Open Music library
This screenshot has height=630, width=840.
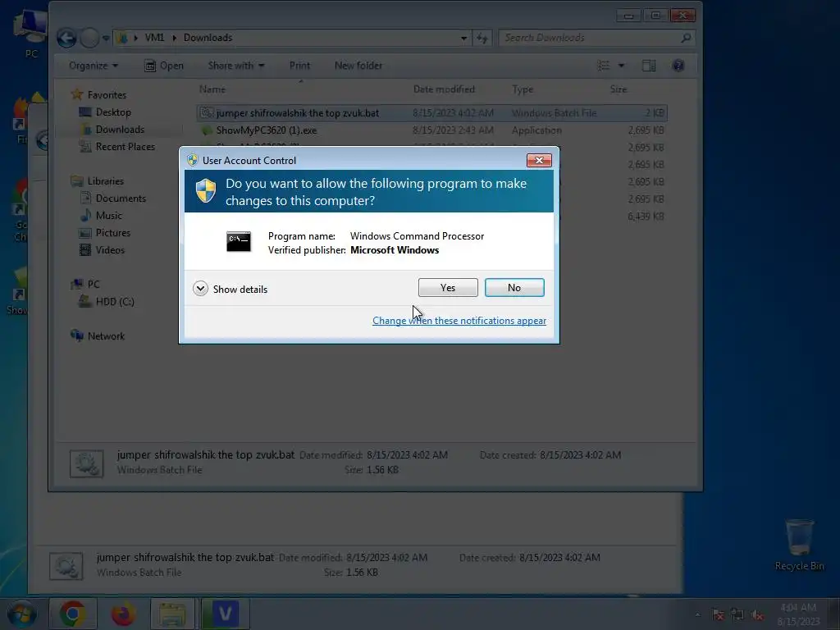pos(109,216)
